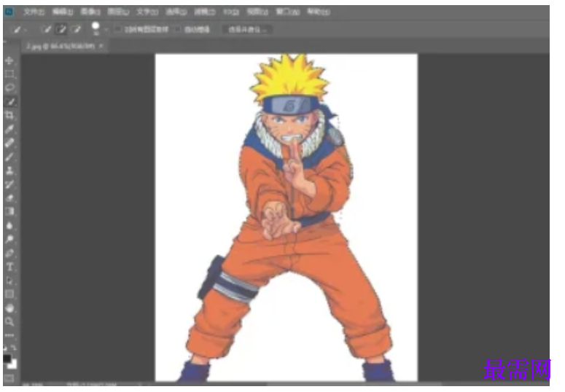Select the Move tool
Viewport: 565px width, 392px height.
[9, 60]
